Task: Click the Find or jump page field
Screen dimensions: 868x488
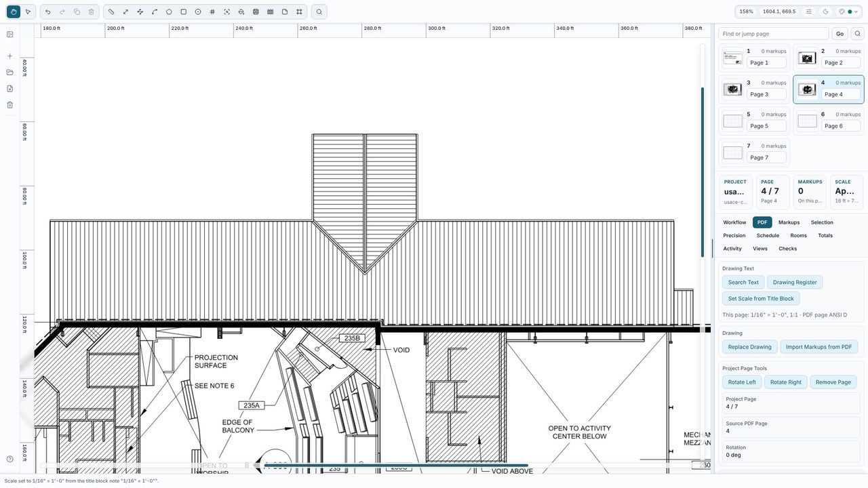Action: click(x=774, y=34)
